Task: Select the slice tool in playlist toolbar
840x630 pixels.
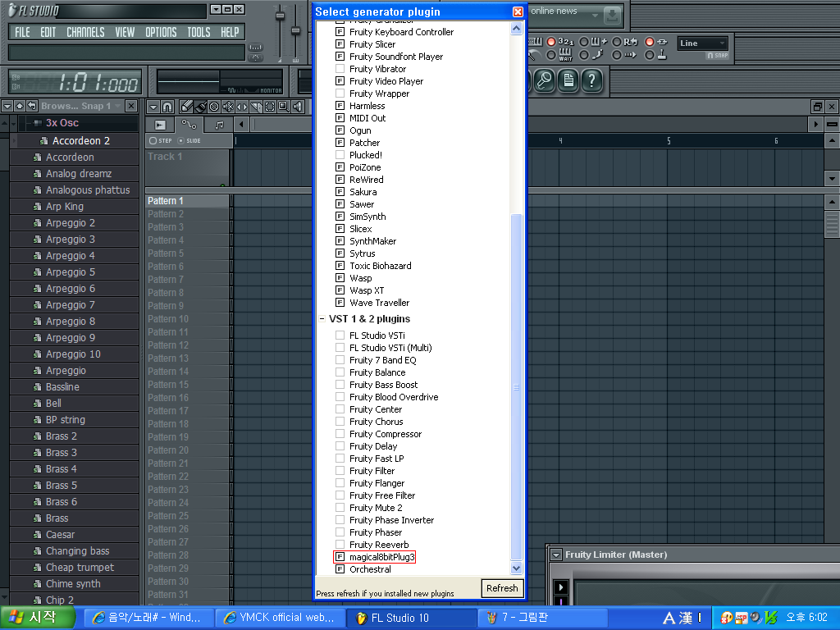Action: (x=256, y=107)
